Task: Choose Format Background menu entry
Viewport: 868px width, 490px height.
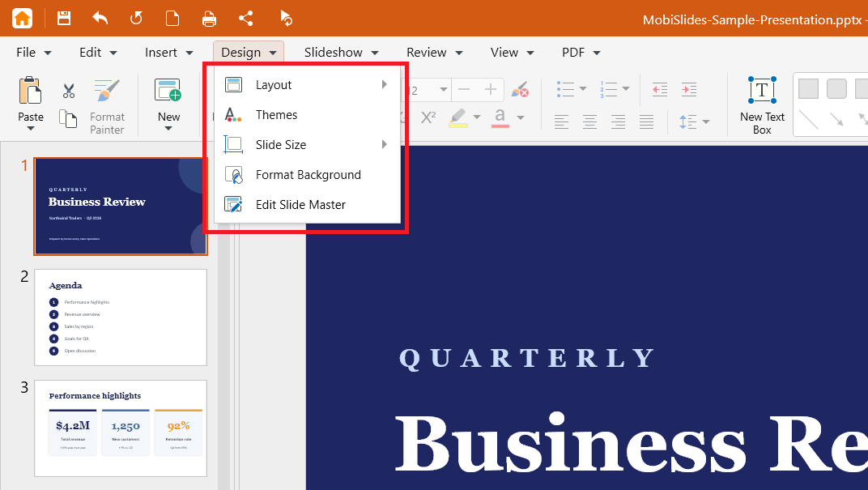Action: tap(307, 174)
